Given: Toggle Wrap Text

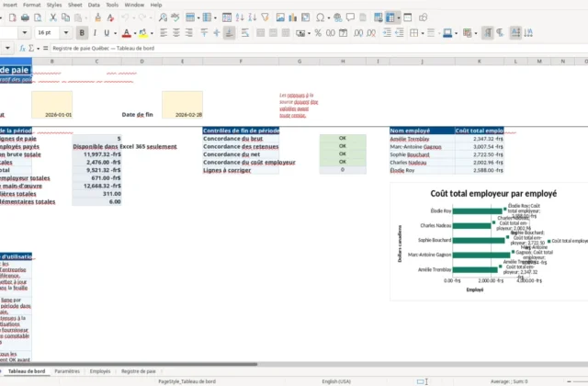Looking at the screenshot, I should [x=245, y=33].
